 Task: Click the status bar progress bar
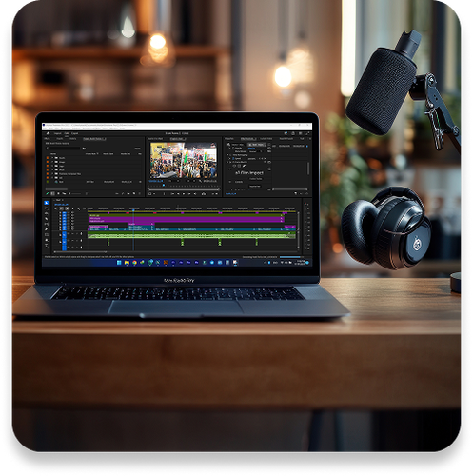[x=289, y=257]
